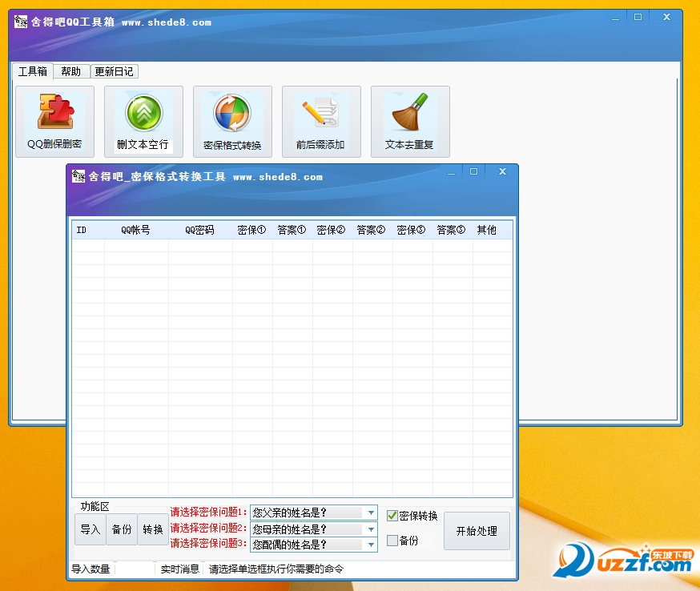Close the 密保格式转换工具 window

click(503, 171)
